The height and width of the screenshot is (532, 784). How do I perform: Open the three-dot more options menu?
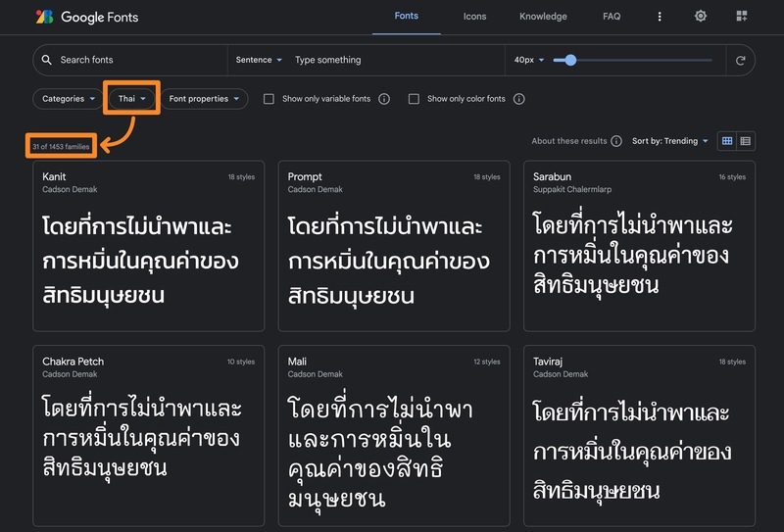pyautogui.click(x=660, y=17)
